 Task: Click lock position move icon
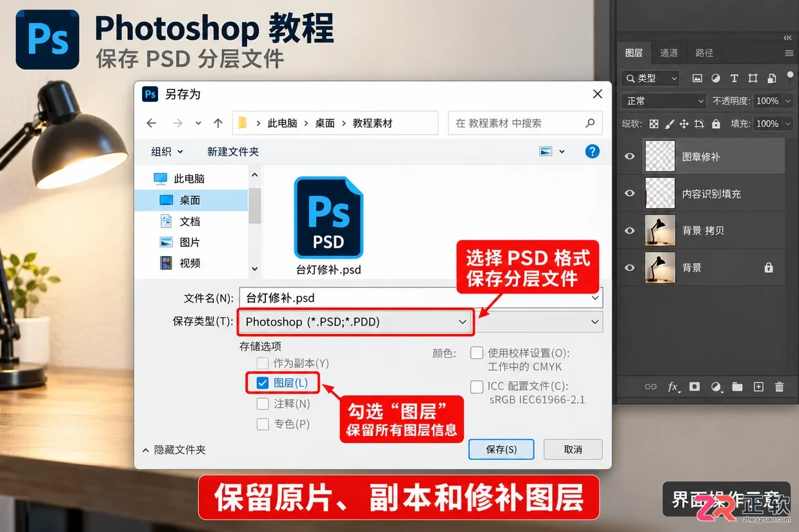pos(684,123)
